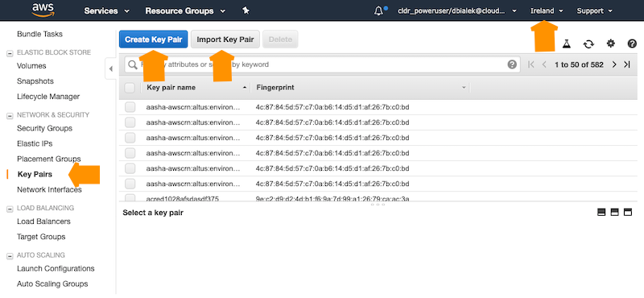Go to first page of results

(x=531, y=64)
